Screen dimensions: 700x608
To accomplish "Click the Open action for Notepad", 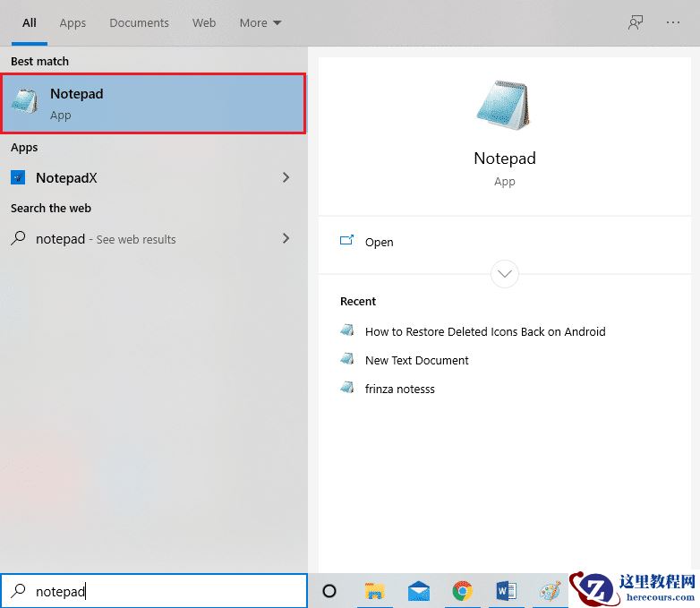I will pyautogui.click(x=505, y=242).
